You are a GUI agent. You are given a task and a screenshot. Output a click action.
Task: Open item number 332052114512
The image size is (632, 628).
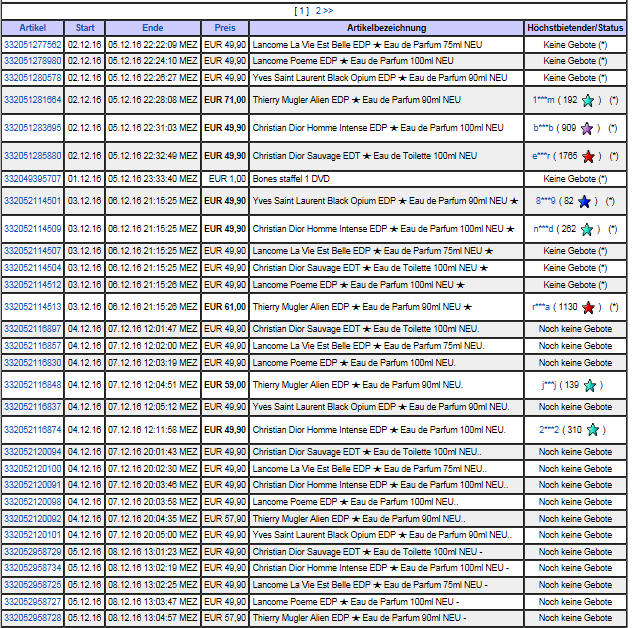(x=33, y=285)
